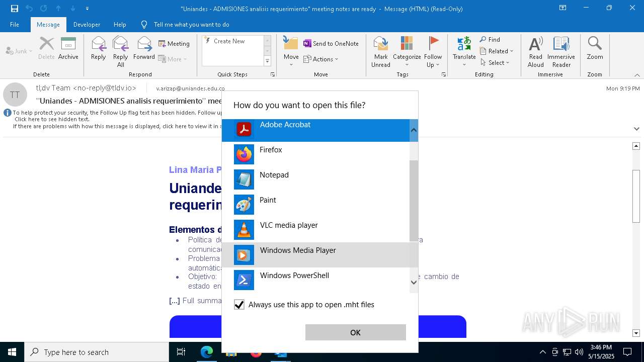
Task: Click Reply All
Action: [x=121, y=52]
